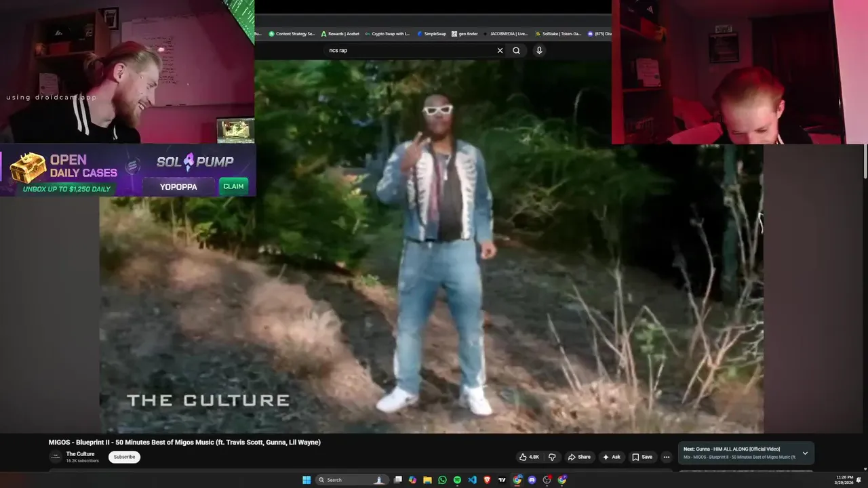Viewport: 868px width, 488px height.
Task: Open OBS Studio from the taskbar
Action: pos(547,480)
